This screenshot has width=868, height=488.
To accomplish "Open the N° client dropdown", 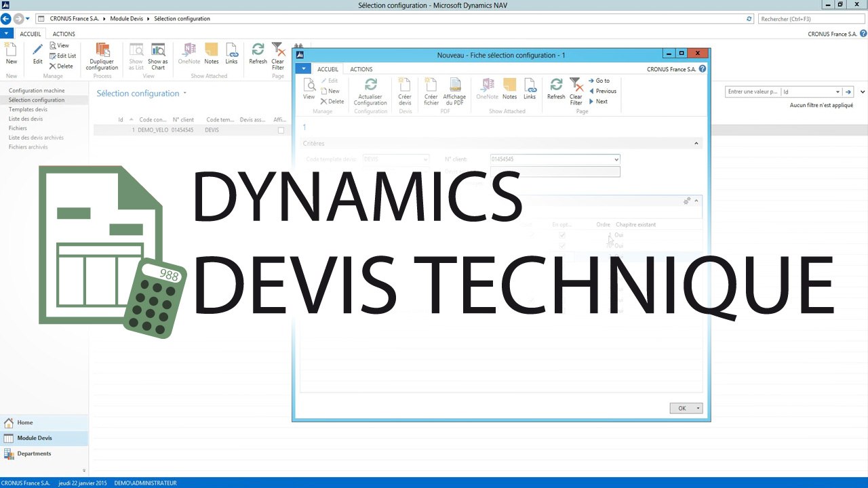I will click(x=616, y=159).
